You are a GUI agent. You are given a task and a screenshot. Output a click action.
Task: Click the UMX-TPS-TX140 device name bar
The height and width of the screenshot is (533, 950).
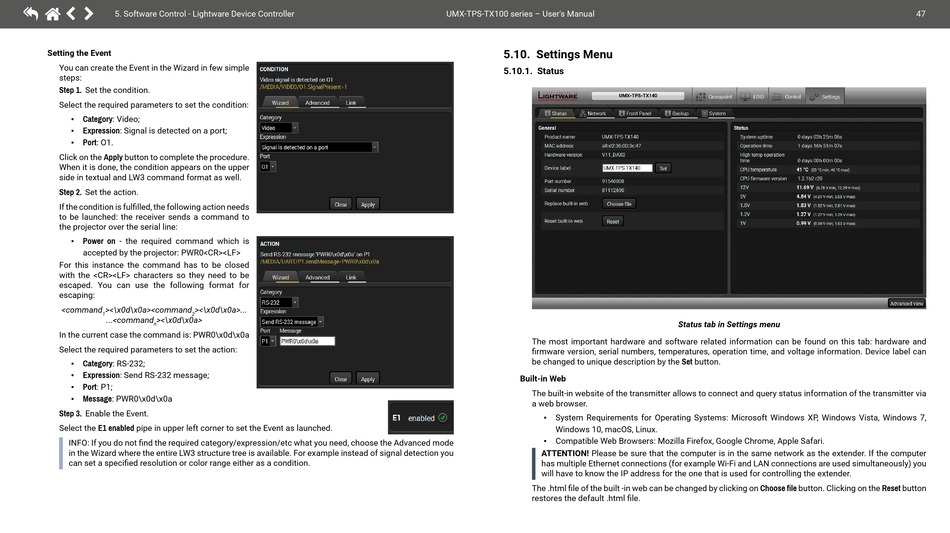[x=637, y=96]
